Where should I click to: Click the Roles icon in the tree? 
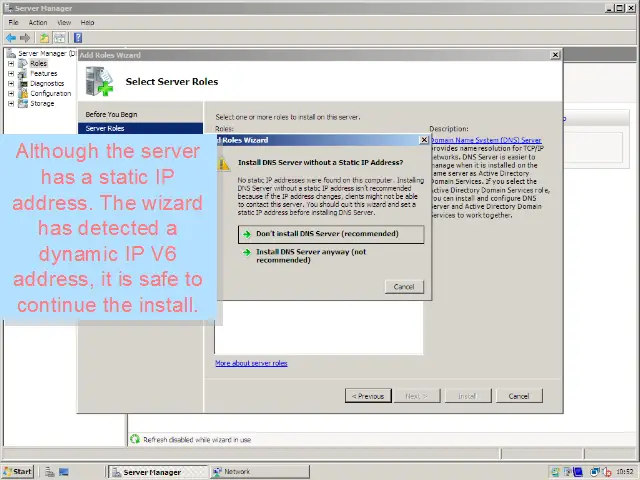click(23, 63)
